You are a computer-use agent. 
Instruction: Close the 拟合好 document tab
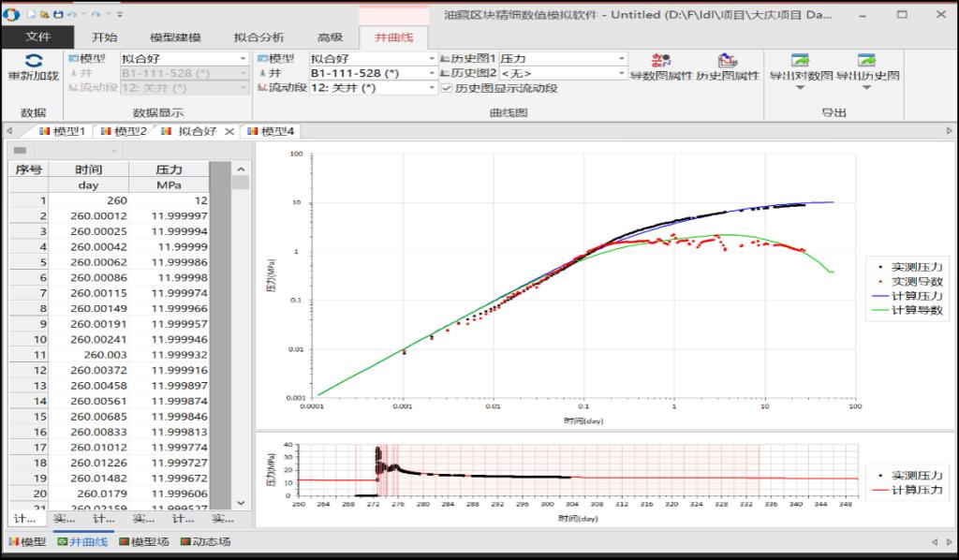229,131
